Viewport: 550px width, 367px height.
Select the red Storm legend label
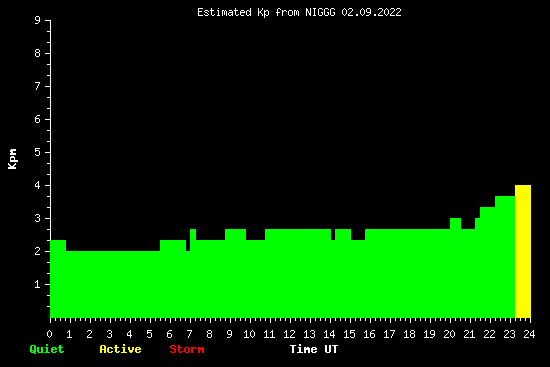click(x=187, y=349)
